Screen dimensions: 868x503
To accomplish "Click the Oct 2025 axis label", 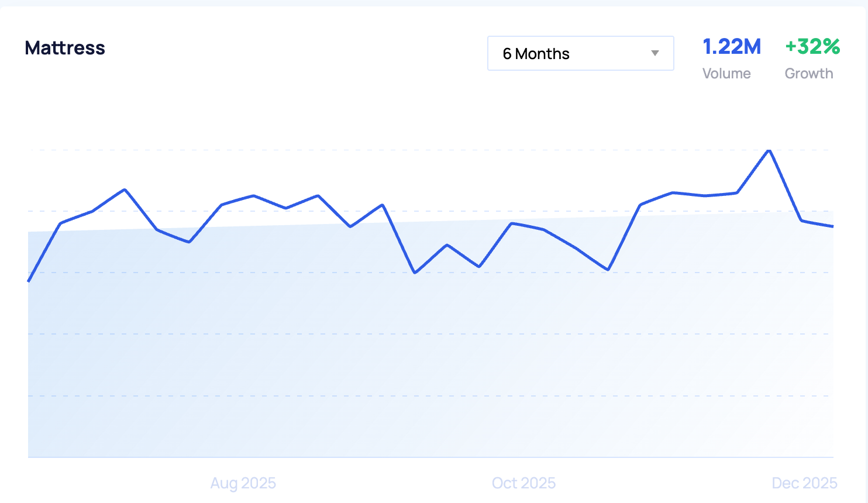I will tap(523, 483).
